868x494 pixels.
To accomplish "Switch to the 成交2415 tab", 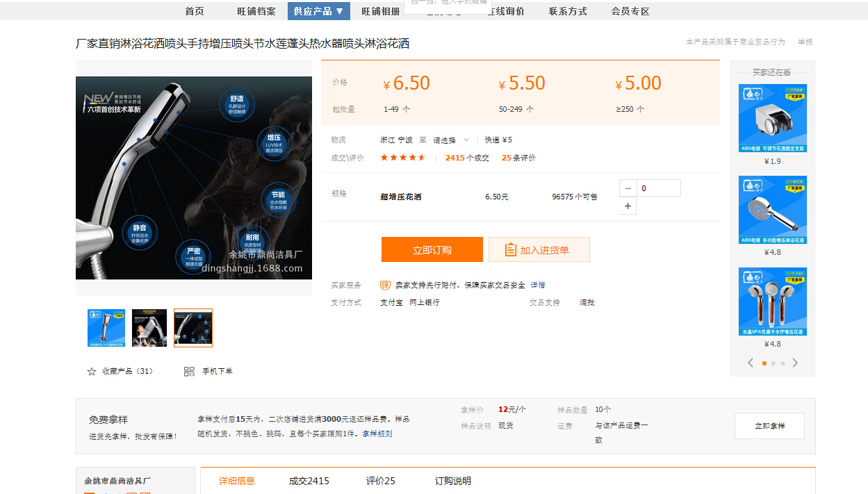I will click(309, 481).
